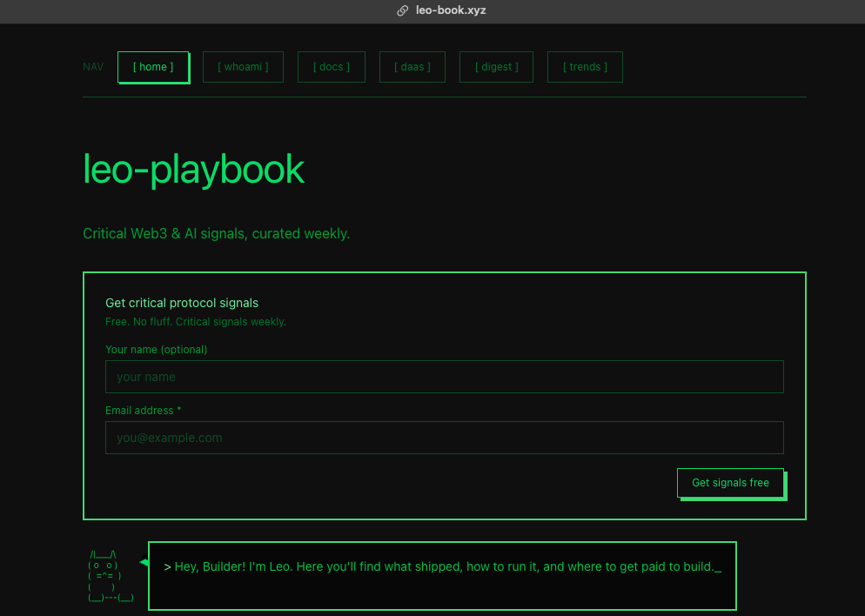
Task: Open the [ home ] nav tab
Action: tap(153, 67)
